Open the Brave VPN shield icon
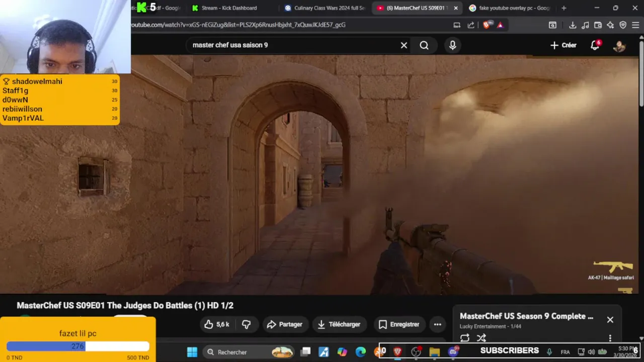The height and width of the screenshot is (362, 644). [x=623, y=25]
